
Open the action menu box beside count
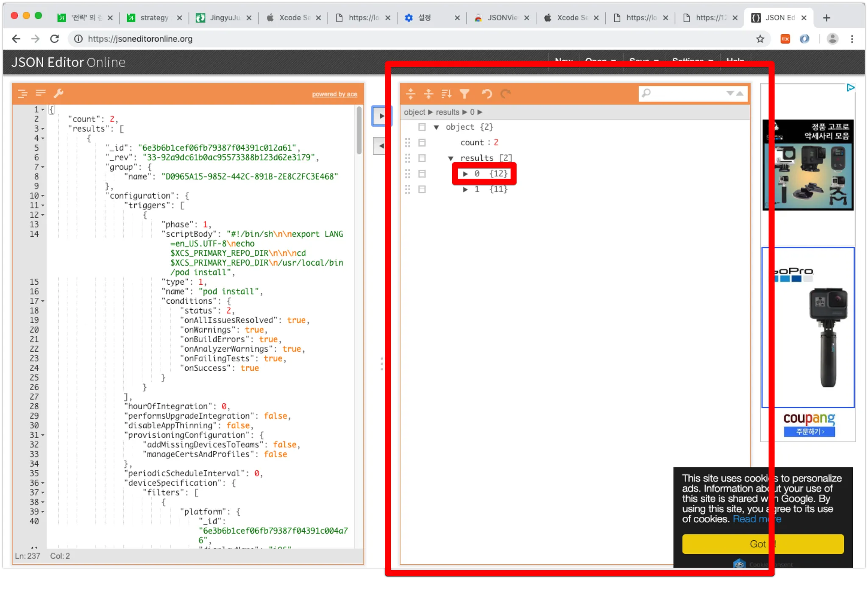(422, 143)
